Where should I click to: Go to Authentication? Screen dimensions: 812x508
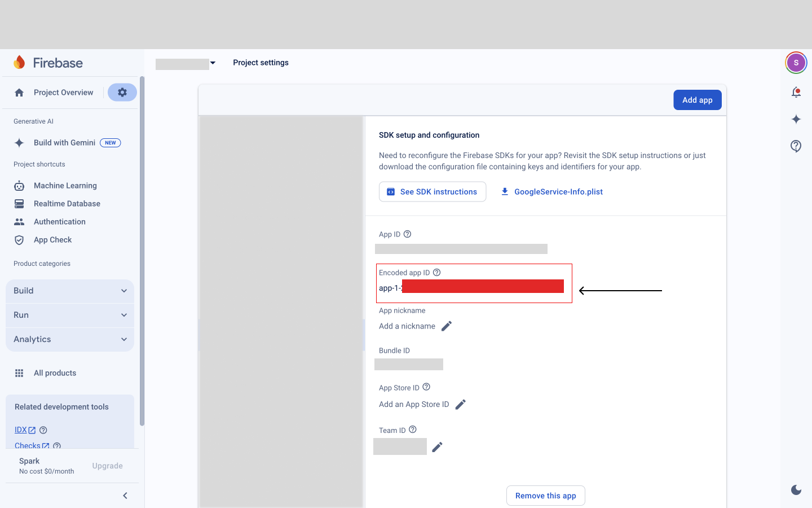click(60, 222)
